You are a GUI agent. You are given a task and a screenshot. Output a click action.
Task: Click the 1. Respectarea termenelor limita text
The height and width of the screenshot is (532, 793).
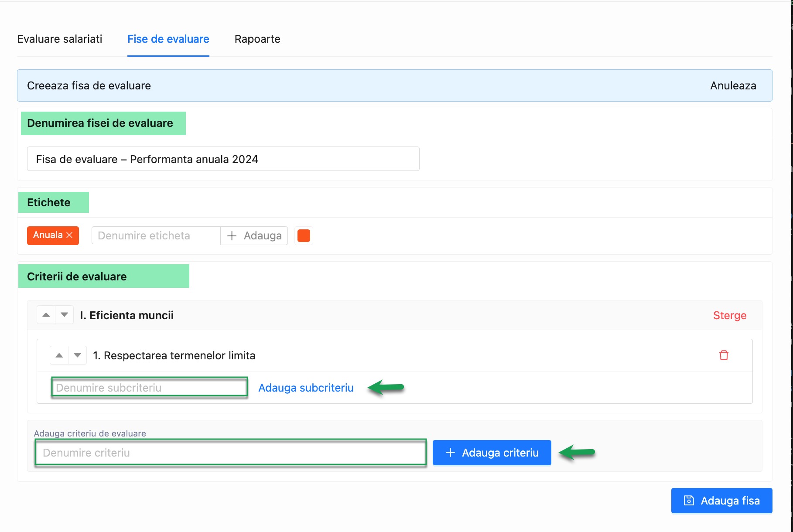tap(174, 355)
